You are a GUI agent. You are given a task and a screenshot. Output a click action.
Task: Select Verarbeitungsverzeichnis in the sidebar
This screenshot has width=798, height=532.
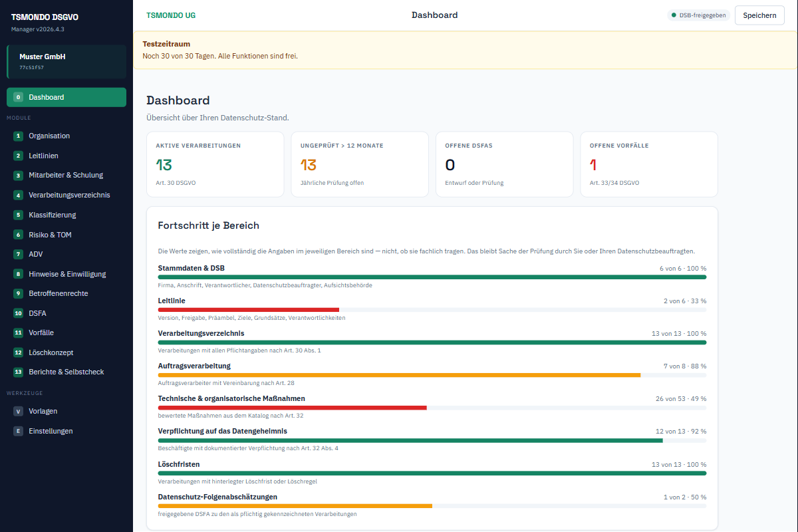point(66,195)
